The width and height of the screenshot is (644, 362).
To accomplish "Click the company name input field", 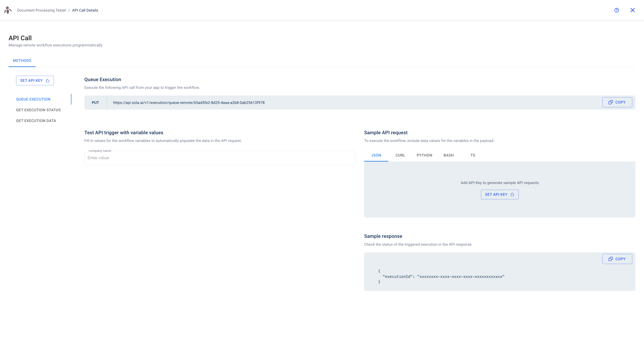I will pyautogui.click(x=220, y=158).
